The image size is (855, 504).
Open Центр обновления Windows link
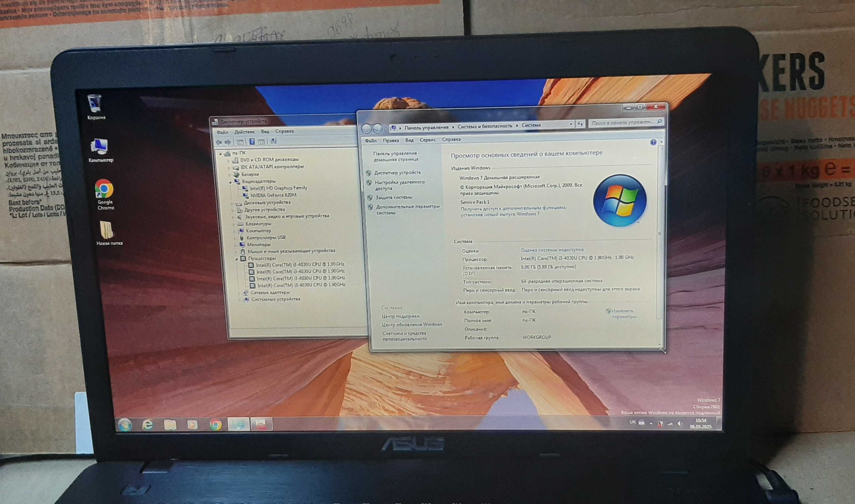pos(412,325)
